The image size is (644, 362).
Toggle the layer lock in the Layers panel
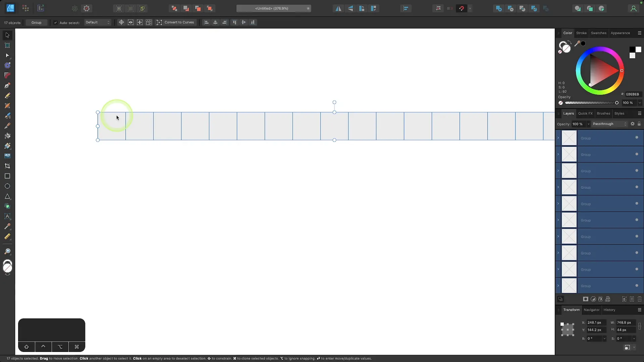tap(640, 124)
